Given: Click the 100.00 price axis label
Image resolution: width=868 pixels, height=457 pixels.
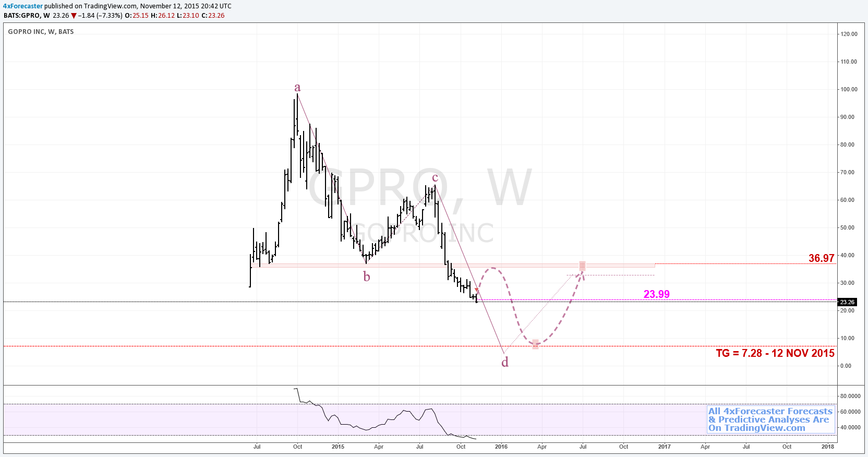Looking at the screenshot, I should 849,89.
